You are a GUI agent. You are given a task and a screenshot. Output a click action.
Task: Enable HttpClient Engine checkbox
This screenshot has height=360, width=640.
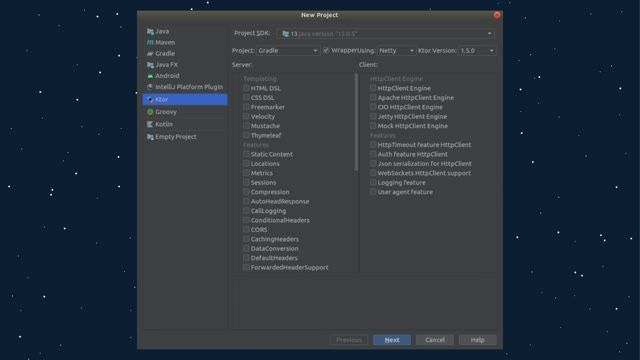click(x=373, y=88)
